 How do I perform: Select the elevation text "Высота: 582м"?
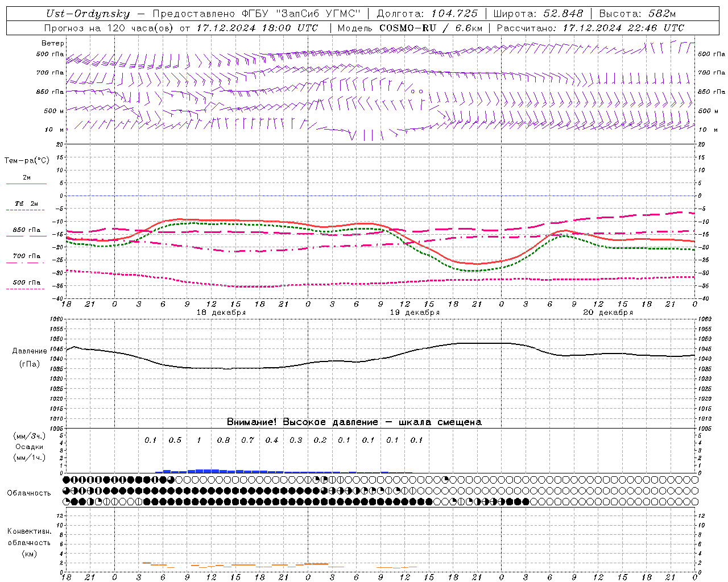(638, 14)
